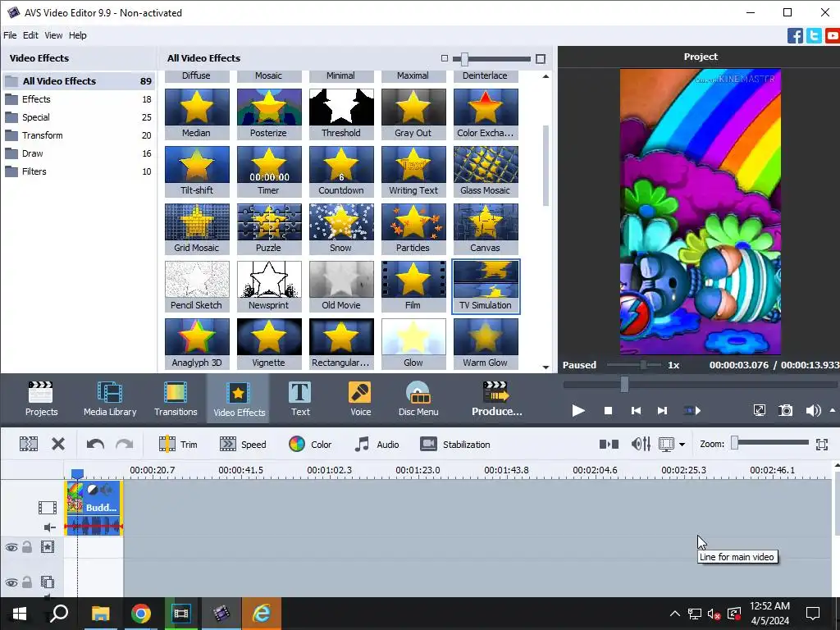This screenshot has width=840, height=630.
Task: Take a snapshot of the preview
Action: click(785, 411)
